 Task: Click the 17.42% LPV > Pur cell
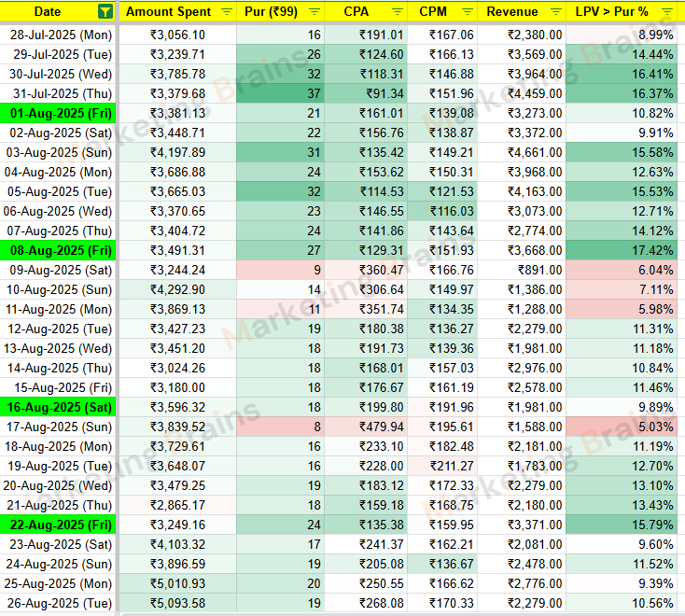622,250
